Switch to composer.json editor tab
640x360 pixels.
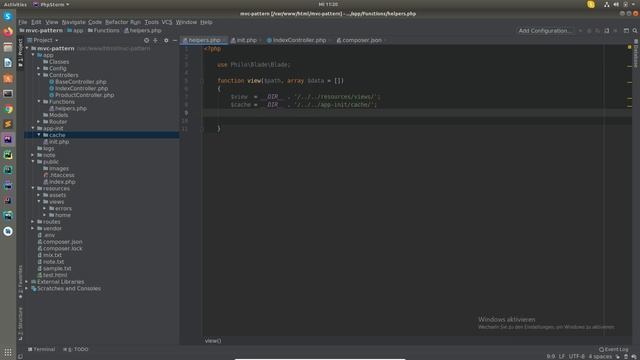(359, 40)
